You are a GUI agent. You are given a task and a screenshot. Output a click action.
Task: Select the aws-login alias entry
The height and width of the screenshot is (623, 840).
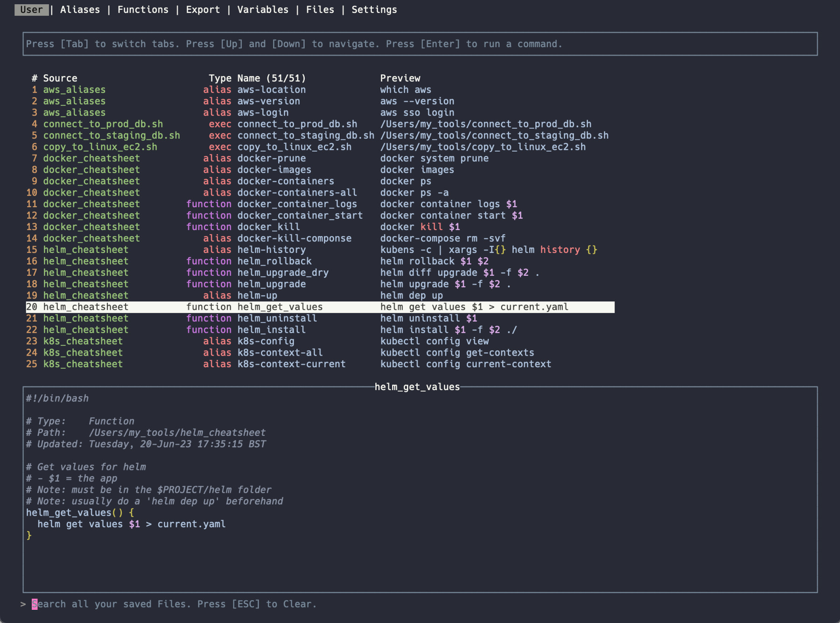pyautogui.click(x=263, y=112)
